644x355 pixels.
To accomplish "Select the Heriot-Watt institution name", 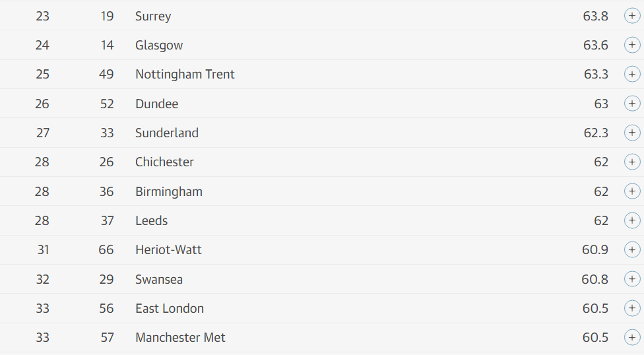I will point(168,249).
